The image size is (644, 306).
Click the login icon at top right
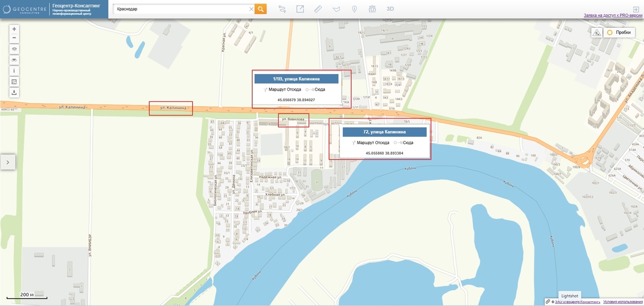coord(636,9)
